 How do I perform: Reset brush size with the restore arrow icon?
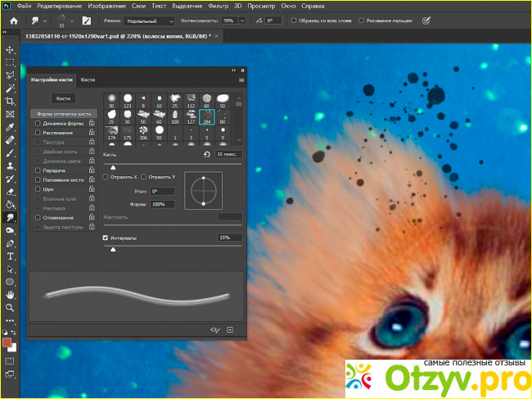click(x=205, y=153)
